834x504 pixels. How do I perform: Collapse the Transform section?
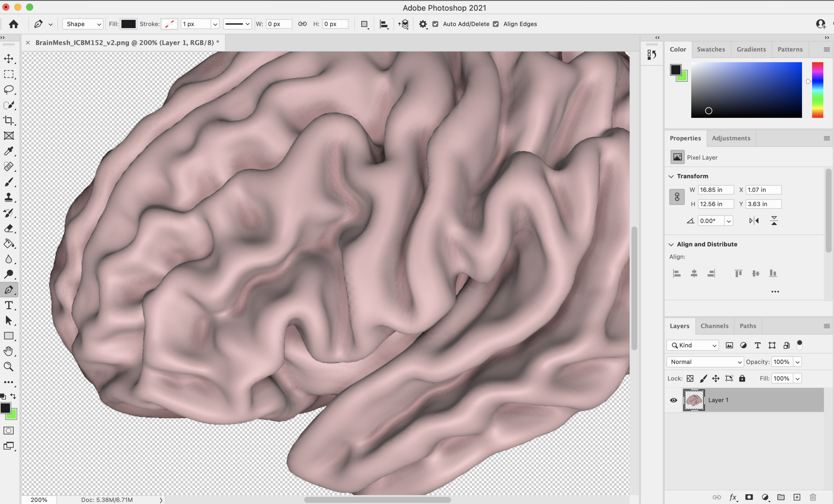click(x=671, y=176)
